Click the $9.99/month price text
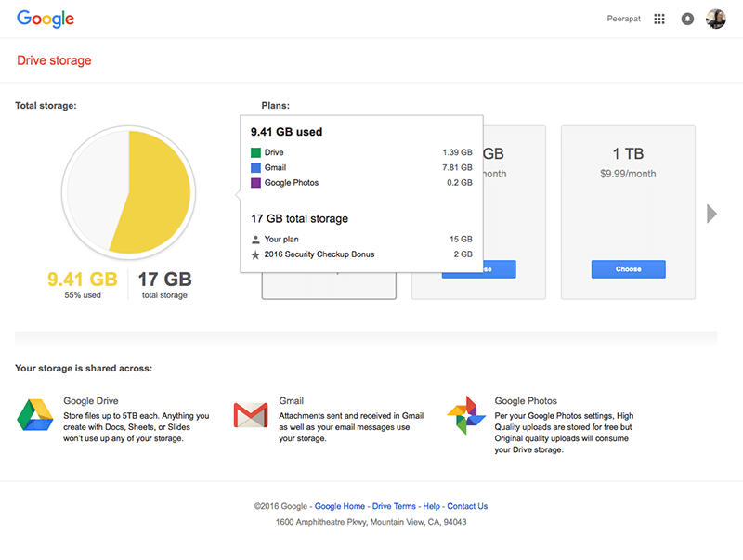The image size is (743, 560). [x=628, y=174]
